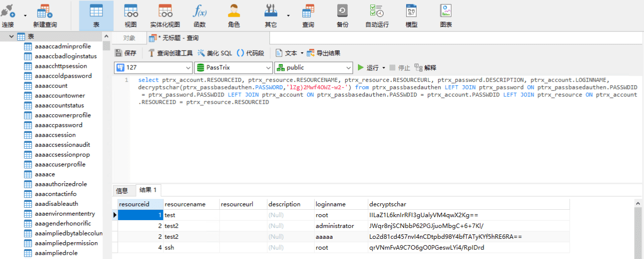
Task: Open the connection dropdown showing 127
Action: 153,67
